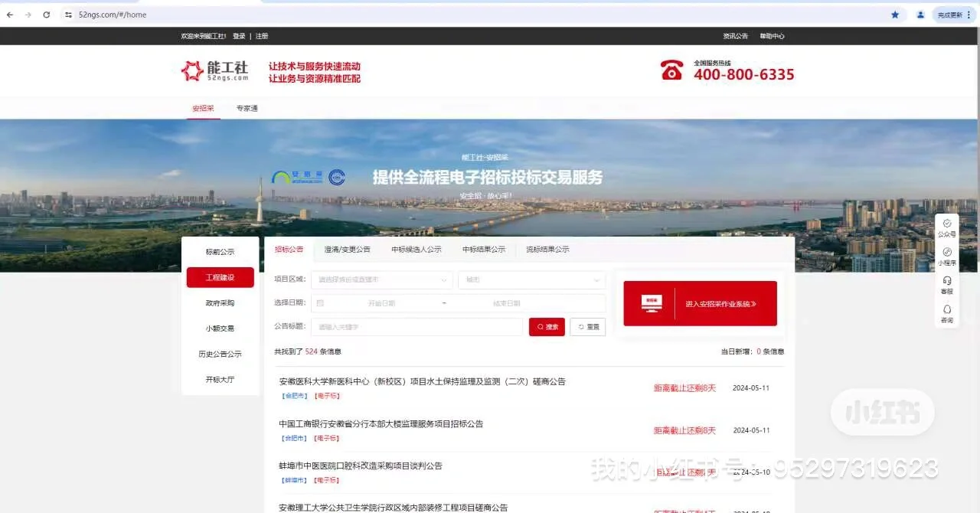Click the red telephone hotline icon
This screenshot has width=980, height=513.
(x=671, y=69)
